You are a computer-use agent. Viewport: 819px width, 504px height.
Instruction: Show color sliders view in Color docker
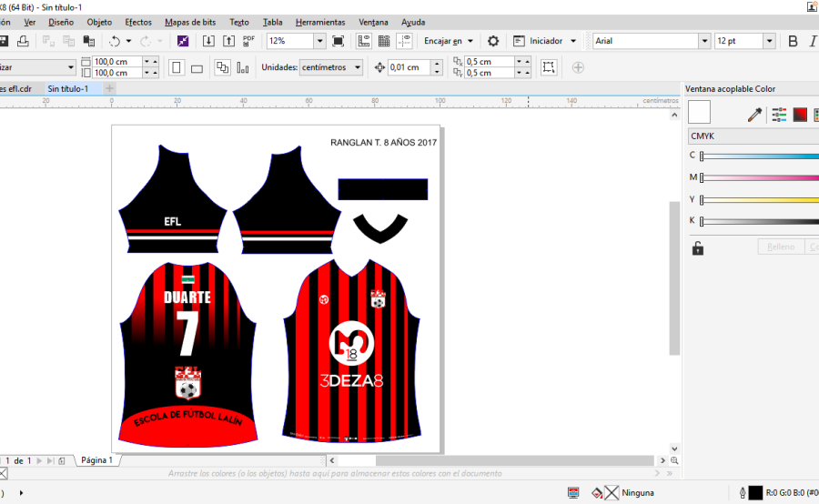779,115
